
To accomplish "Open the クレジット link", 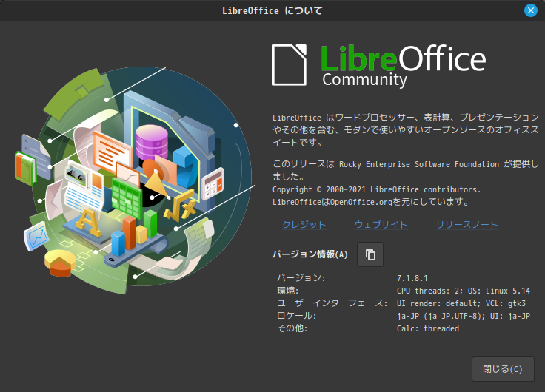I will point(304,225).
